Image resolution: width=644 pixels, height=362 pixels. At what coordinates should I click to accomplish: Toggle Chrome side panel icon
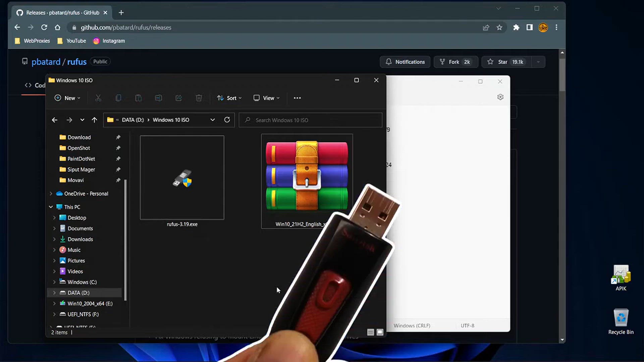[x=530, y=27]
